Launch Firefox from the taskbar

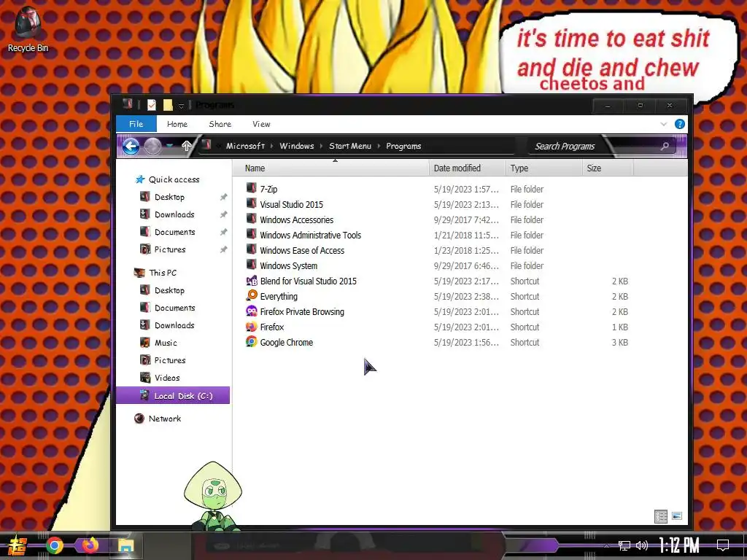90,545
